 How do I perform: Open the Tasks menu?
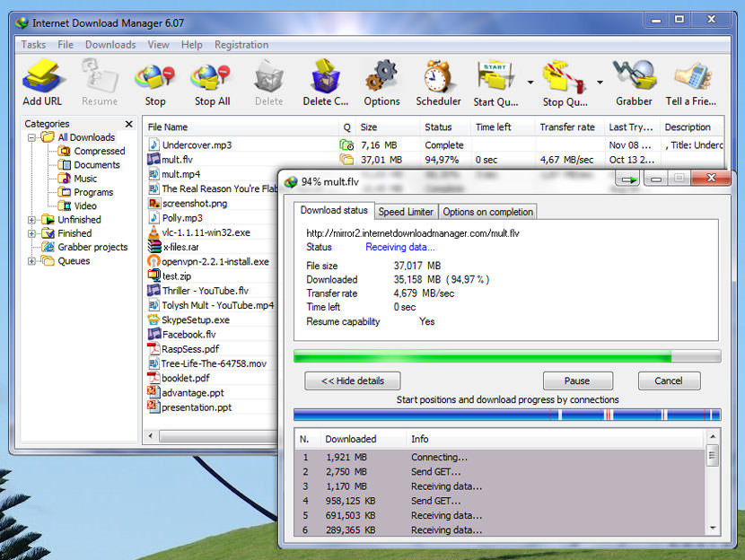[x=33, y=45]
